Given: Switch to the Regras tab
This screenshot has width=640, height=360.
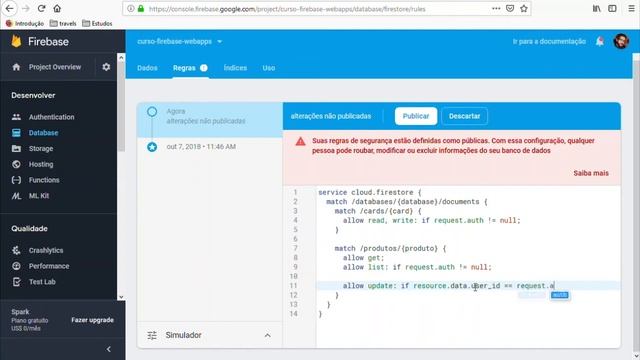Looking at the screenshot, I should tap(190, 68).
